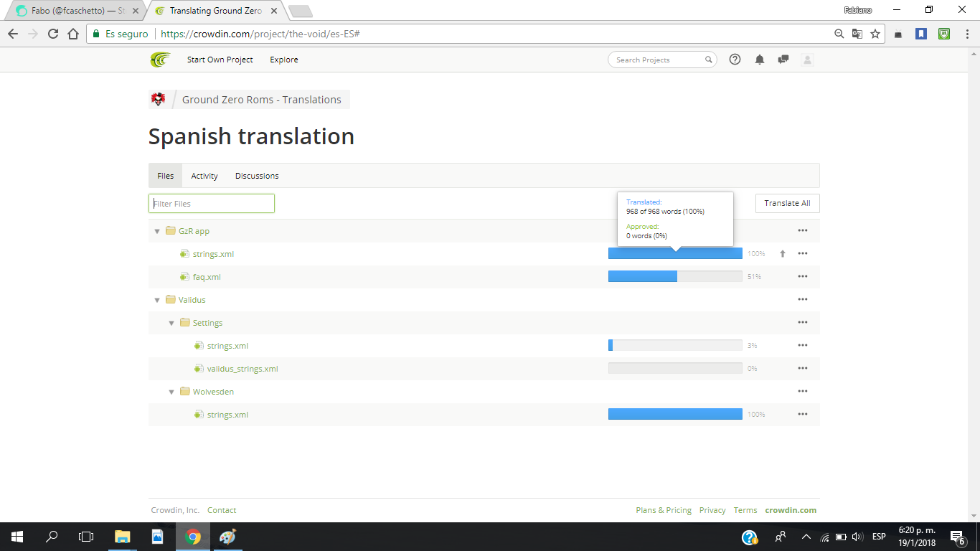980x551 pixels.
Task: Open the Windows Action Center notifications
Action: (957, 537)
